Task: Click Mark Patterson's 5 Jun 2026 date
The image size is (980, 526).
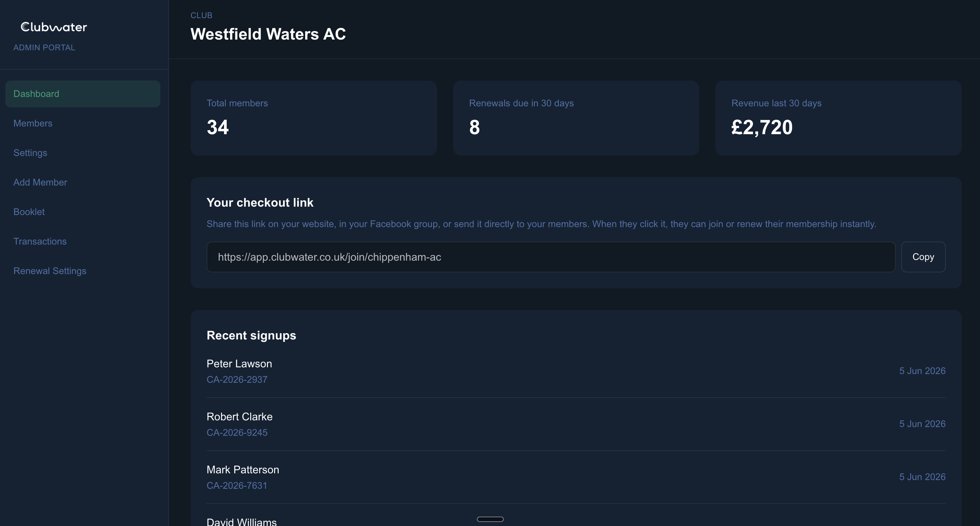Action: click(922, 477)
